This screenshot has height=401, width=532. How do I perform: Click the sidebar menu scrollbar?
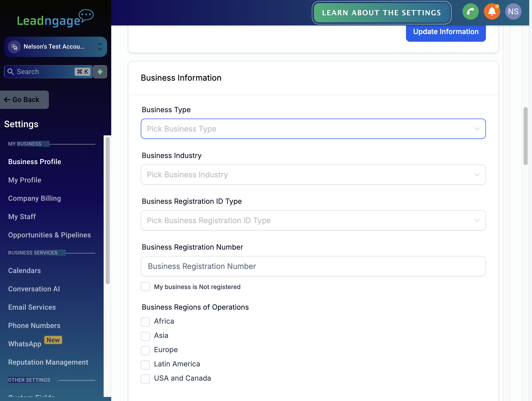tap(108, 211)
